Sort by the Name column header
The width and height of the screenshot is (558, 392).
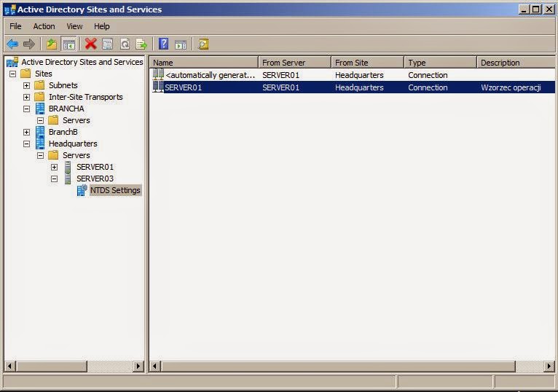click(x=204, y=63)
